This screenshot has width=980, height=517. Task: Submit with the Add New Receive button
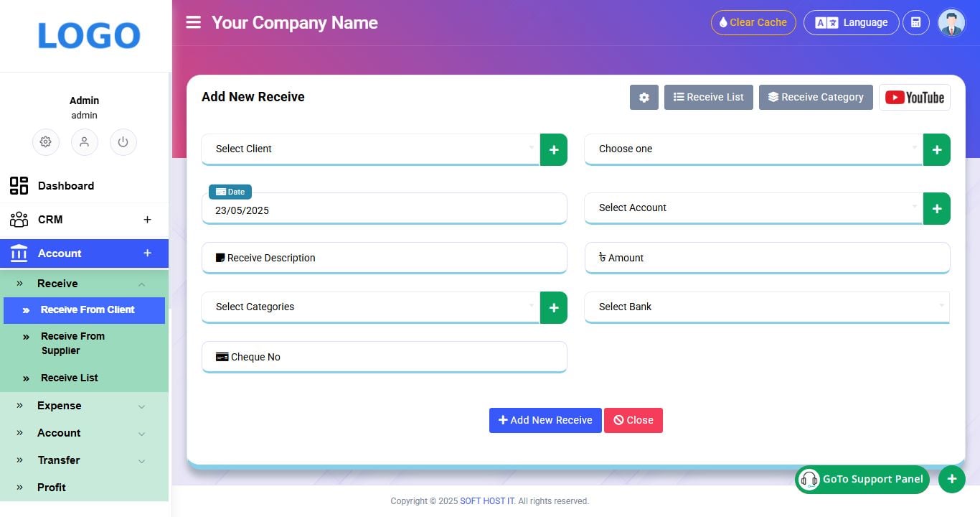click(x=545, y=420)
